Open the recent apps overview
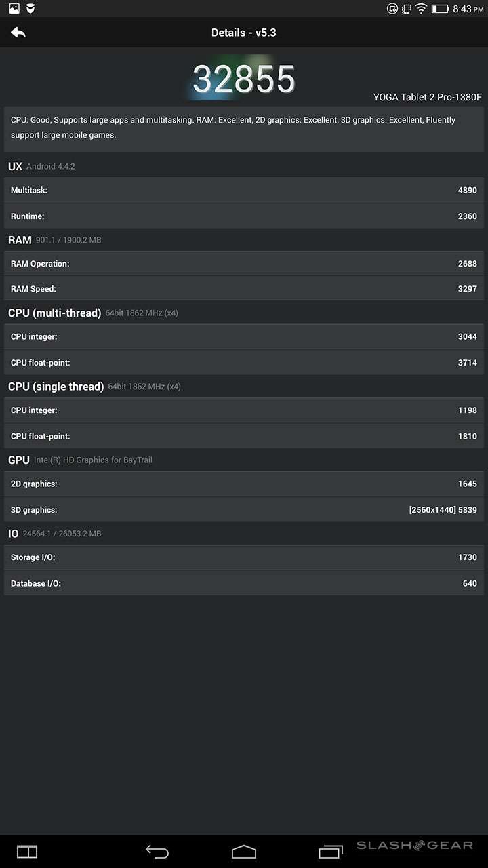 tap(331, 851)
